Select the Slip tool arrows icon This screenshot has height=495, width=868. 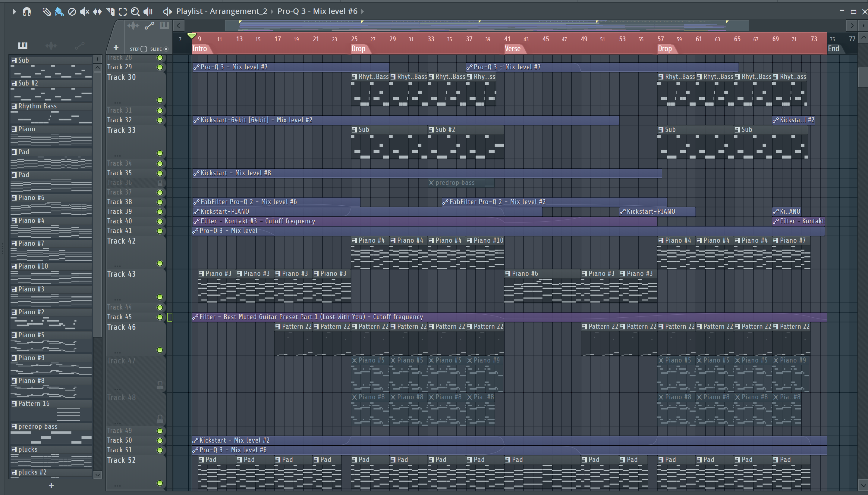point(97,12)
